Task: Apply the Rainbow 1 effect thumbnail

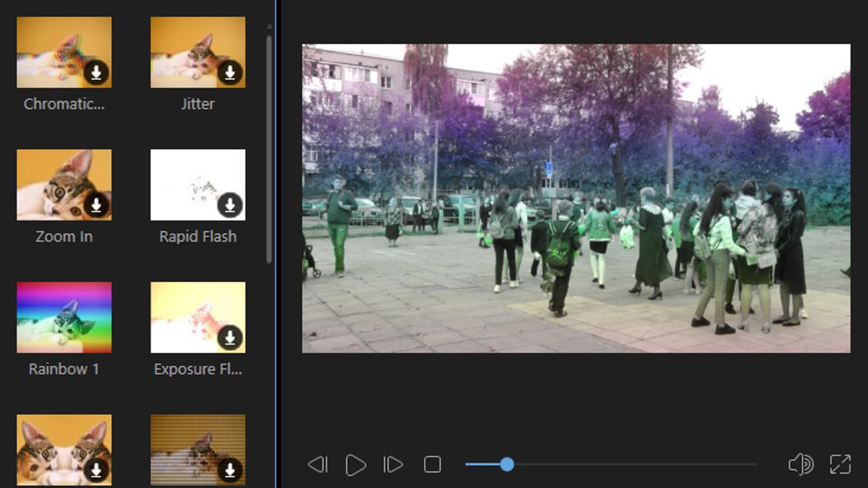Action: coord(64,317)
